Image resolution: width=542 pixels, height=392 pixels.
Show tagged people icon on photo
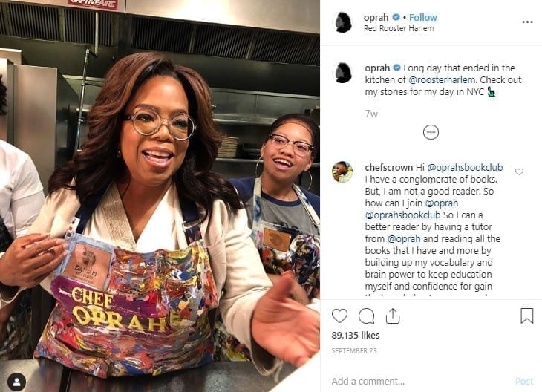click(16, 382)
